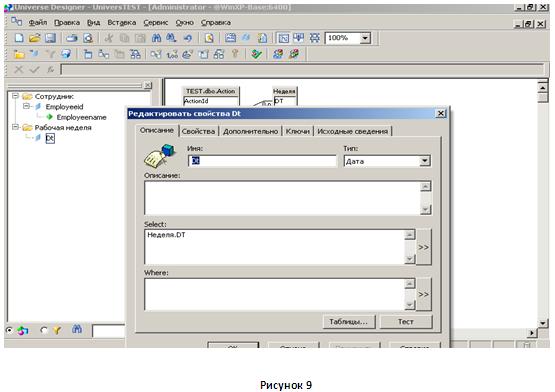This screenshot has height=392, width=555.
Task: Click the Тест button
Action: click(406, 322)
